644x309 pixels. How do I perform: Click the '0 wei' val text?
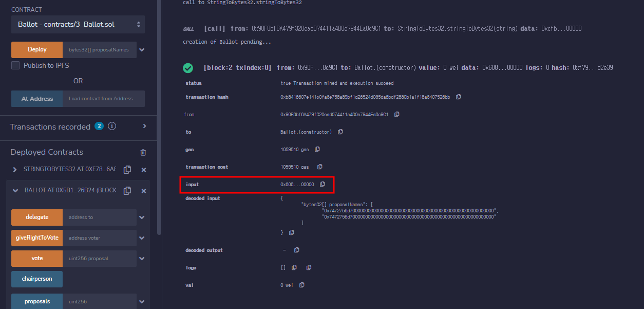pyautogui.click(x=286, y=285)
